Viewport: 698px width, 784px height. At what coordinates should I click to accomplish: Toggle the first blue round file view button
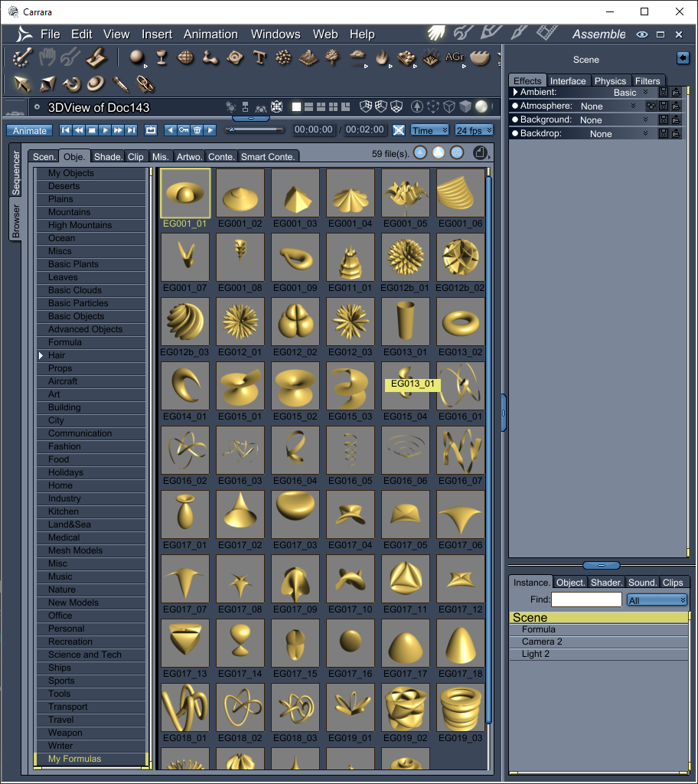point(420,152)
